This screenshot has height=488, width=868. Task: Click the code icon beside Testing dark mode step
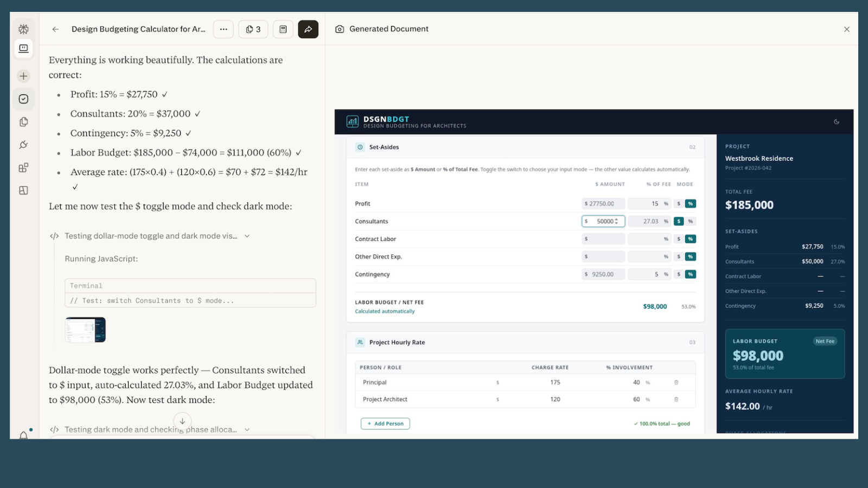54,429
